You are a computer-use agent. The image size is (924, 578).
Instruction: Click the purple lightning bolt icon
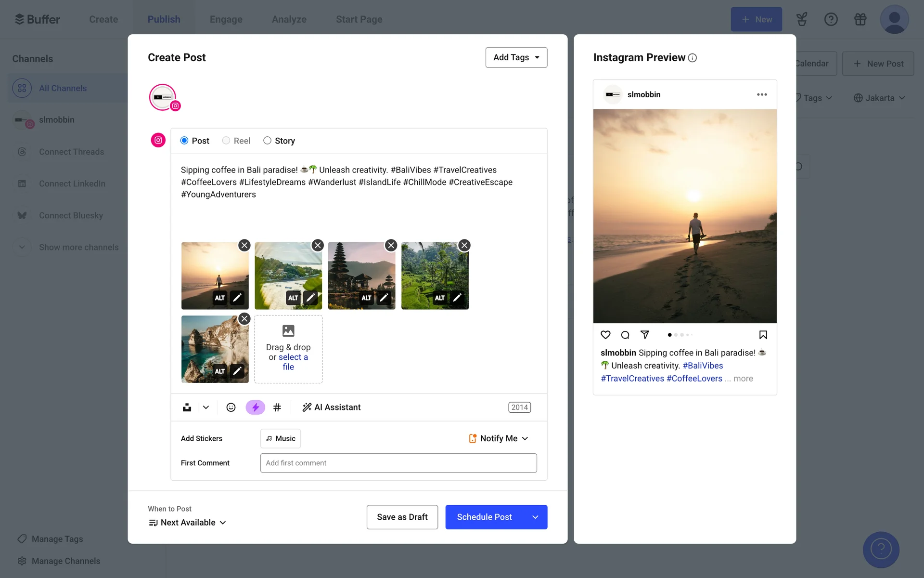coord(255,407)
